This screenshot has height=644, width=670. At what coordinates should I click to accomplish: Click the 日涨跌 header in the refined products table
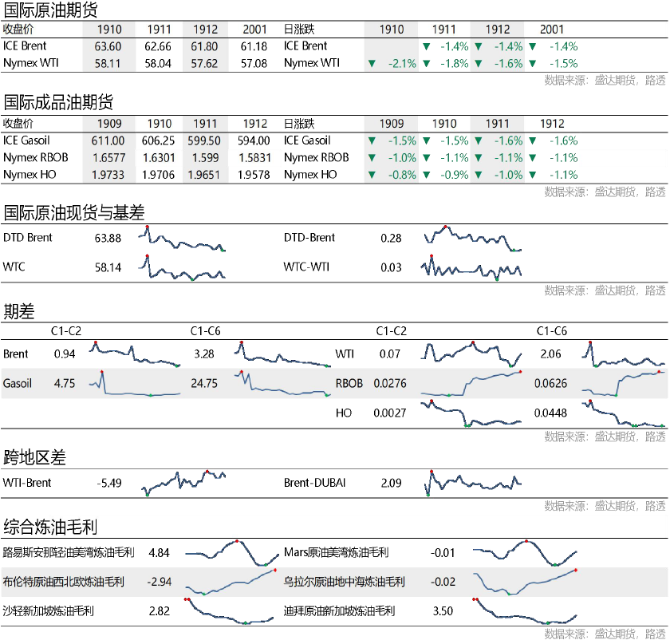[299, 124]
